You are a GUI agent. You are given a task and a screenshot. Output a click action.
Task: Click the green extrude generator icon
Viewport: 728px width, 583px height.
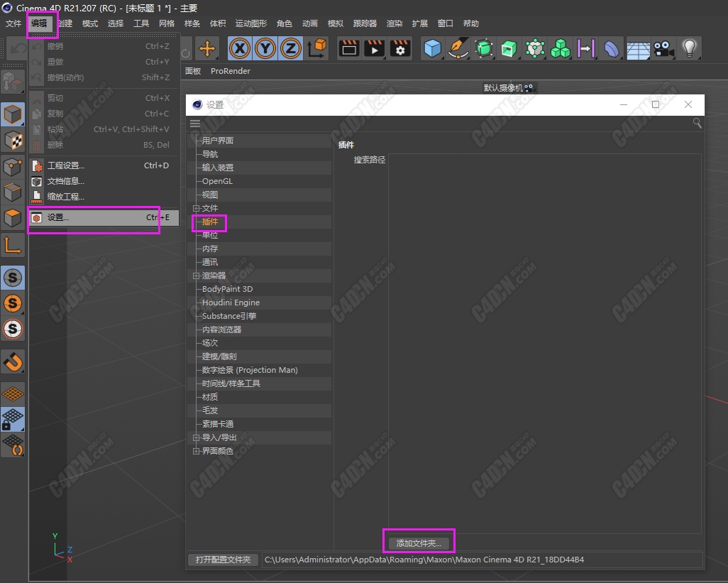[509, 48]
